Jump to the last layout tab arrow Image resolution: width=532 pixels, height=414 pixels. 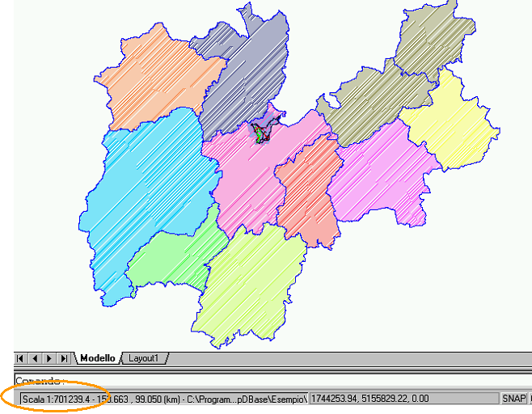(x=63, y=358)
